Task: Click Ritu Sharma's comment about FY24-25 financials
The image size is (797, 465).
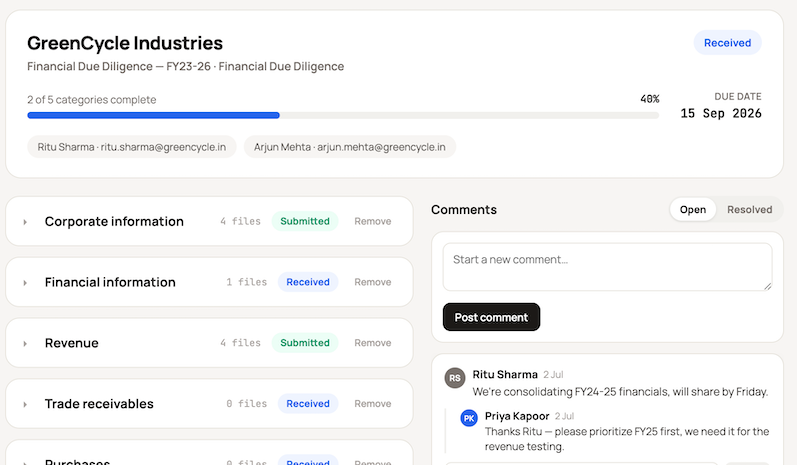Action: [x=620, y=392]
